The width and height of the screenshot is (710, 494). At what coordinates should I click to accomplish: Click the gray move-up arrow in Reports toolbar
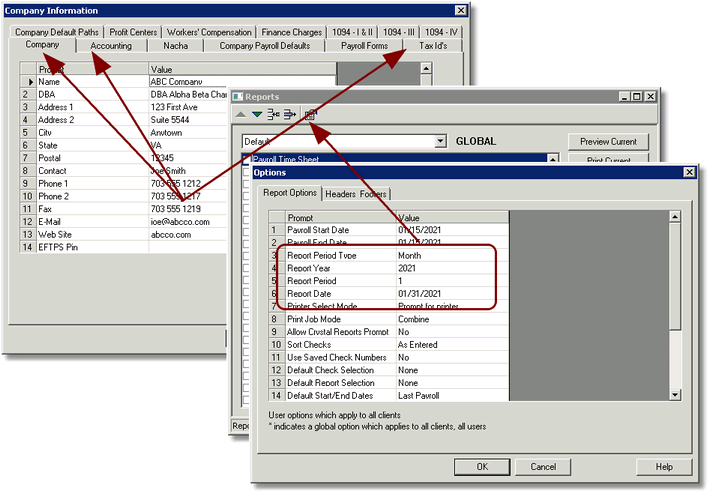(x=241, y=115)
